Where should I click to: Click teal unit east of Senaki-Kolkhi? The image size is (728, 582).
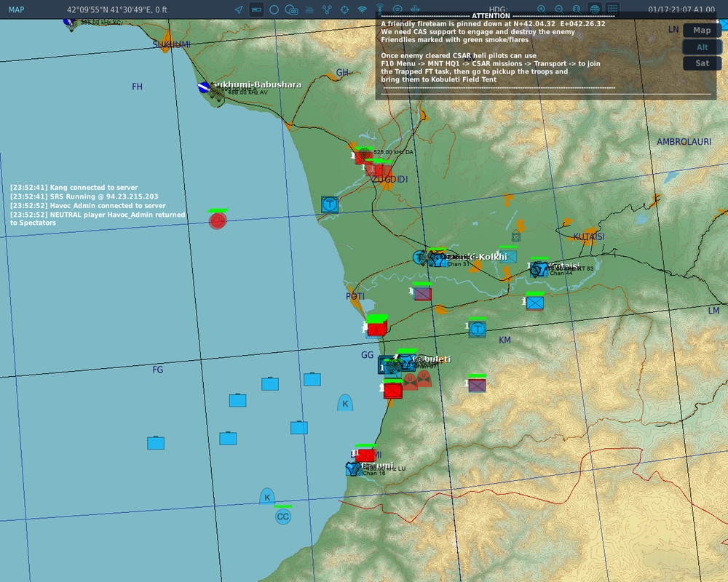(x=508, y=257)
